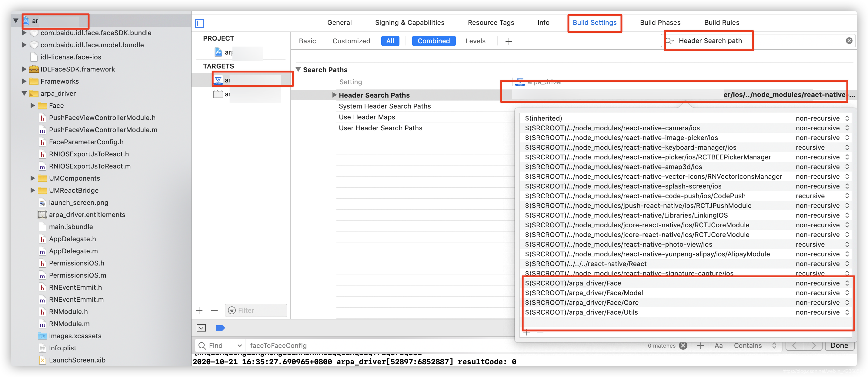Clear the find results with the x icon
This screenshot has width=868, height=377.
(x=683, y=345)
